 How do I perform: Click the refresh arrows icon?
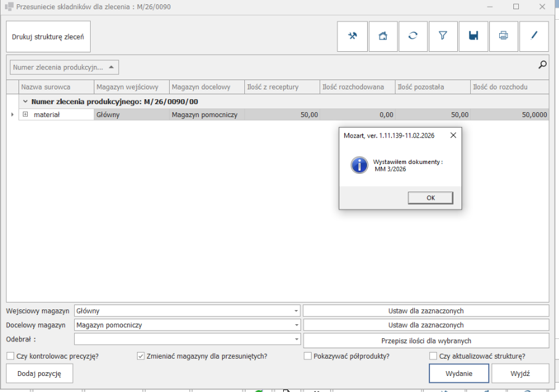pos(413,36)
